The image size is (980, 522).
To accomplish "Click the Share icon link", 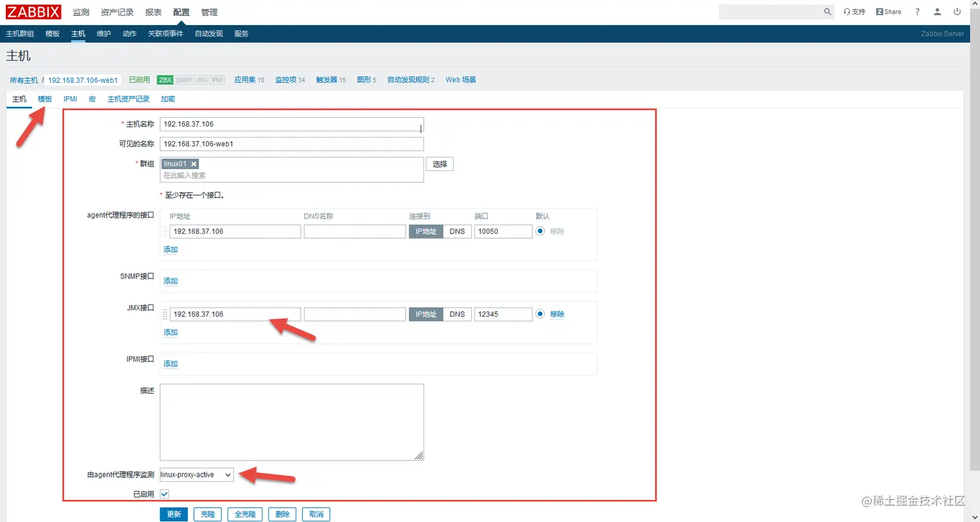I will (889, 12).
